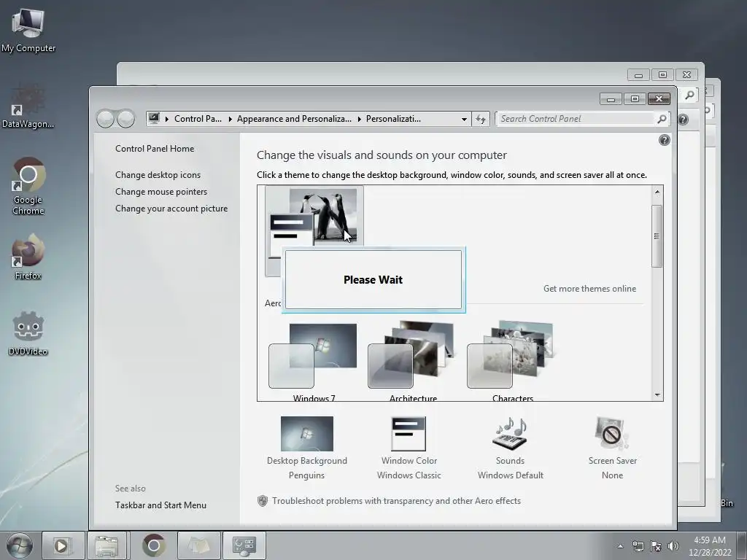
Task: Open the address bar history dropdown
Action: pos(464,119)
